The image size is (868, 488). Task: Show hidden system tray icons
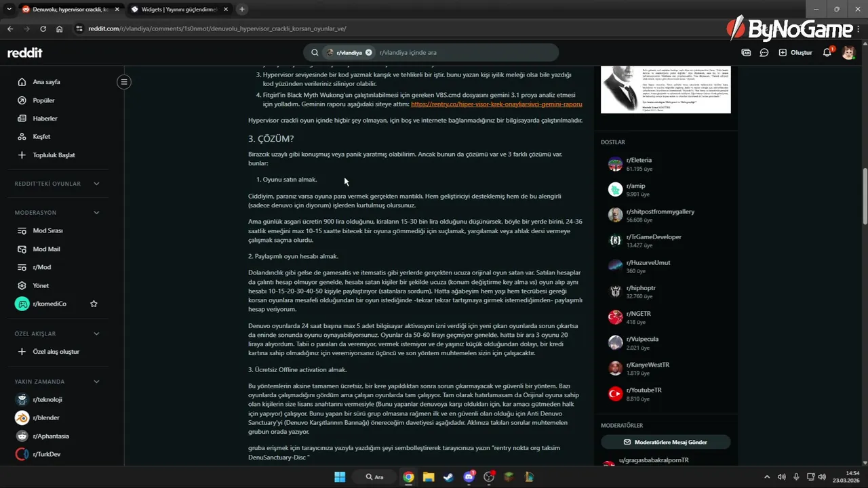[x=767, y=476]
